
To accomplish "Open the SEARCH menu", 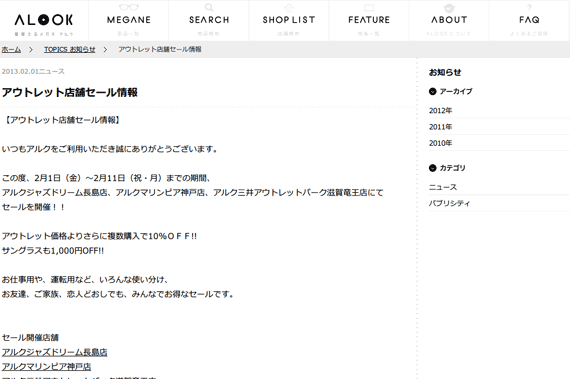I will (x=209, y=20).
